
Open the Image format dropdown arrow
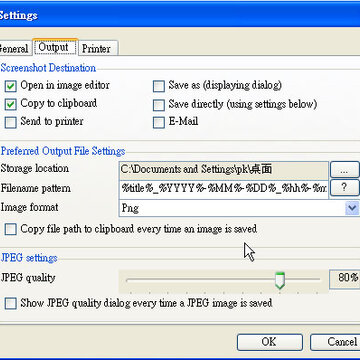tap(352, 208)
